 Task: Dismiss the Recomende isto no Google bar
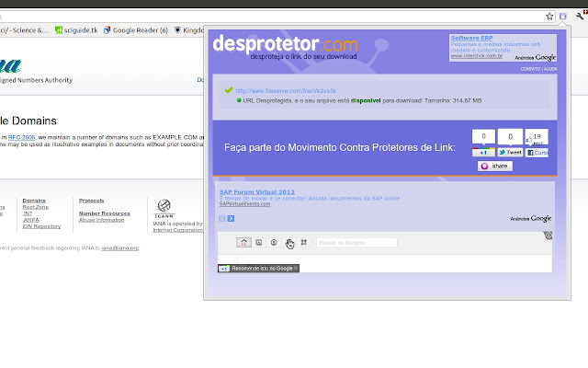tap(296, 268)
